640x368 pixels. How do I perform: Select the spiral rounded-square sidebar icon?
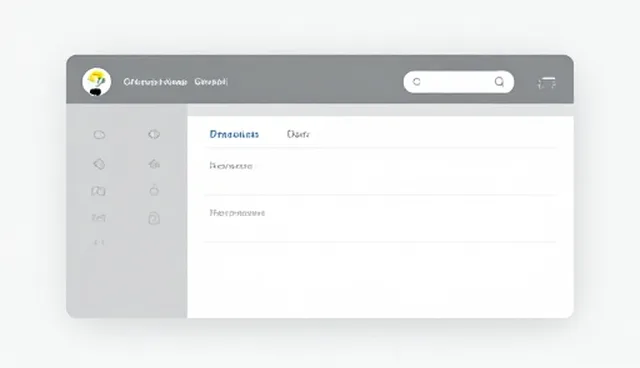(x=154, y=218)
